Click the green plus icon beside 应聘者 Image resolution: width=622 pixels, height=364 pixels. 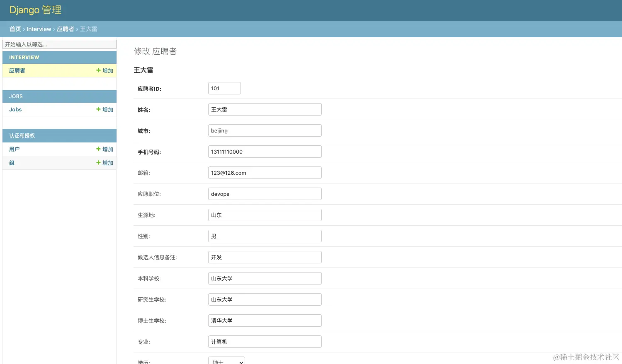99,70
